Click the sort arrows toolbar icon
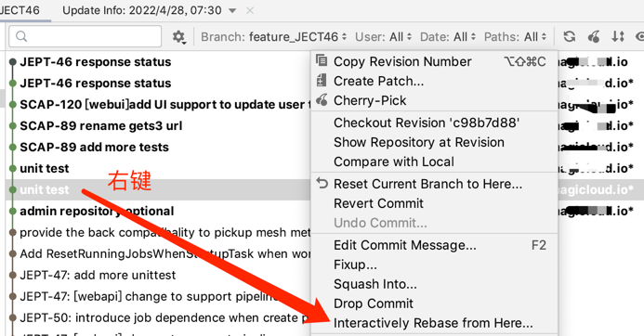The height and width of the screenshot is (336, 644). [618, 36]
